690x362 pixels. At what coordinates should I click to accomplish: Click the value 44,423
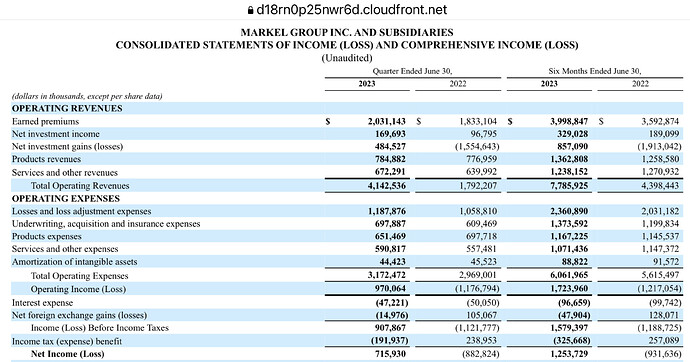tap(393, 262)
